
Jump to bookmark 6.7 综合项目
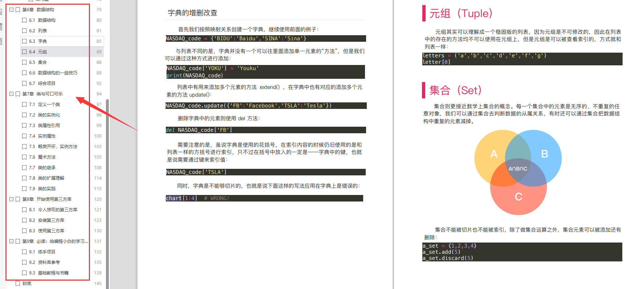[42, 84]
